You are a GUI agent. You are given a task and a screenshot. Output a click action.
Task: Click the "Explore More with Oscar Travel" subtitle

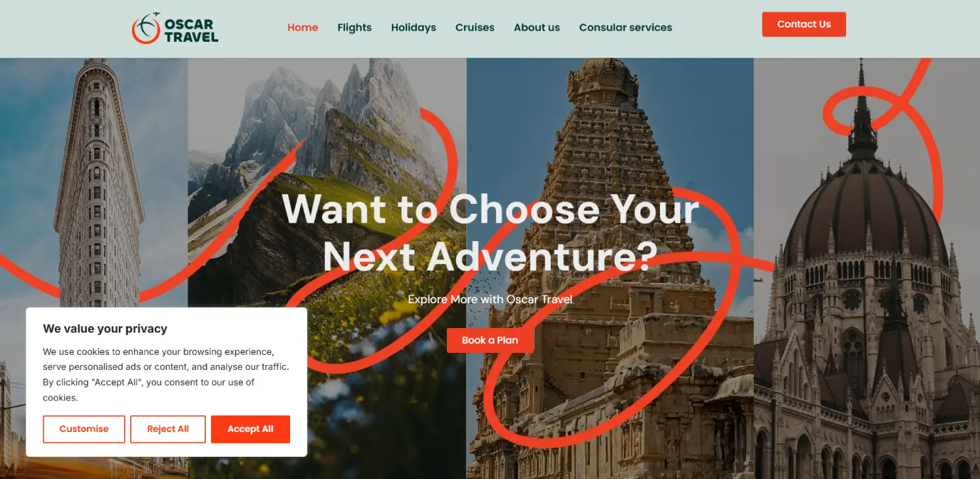[490, 299]
